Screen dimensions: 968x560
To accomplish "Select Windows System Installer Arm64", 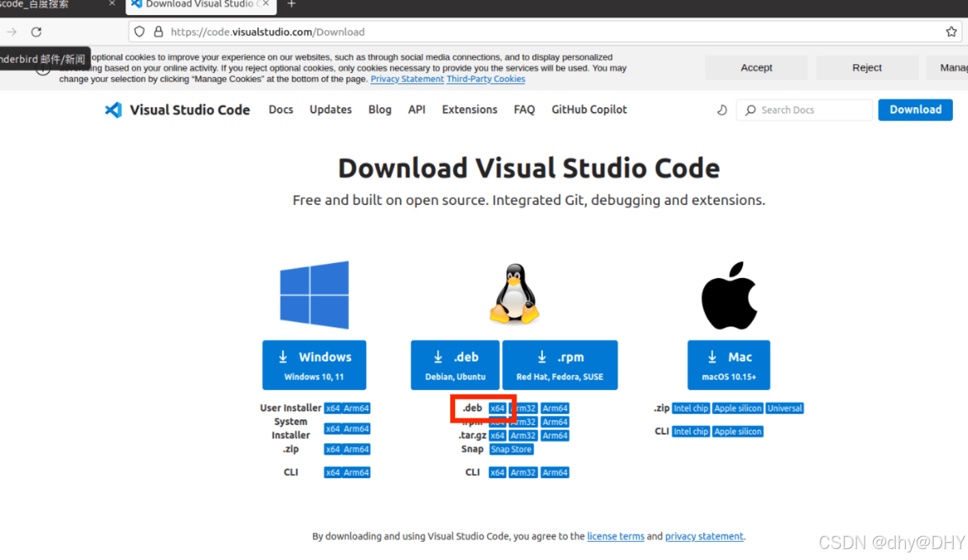I will (356, 429).
